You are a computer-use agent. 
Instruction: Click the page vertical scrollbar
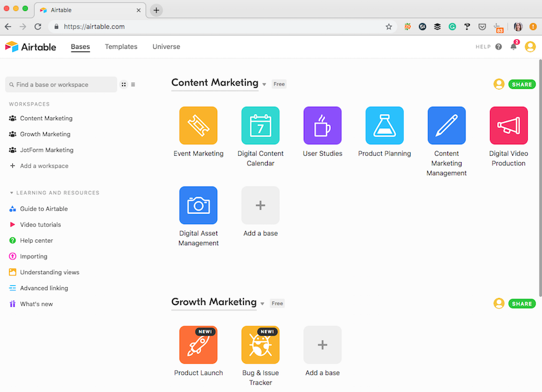coord(540,178)
